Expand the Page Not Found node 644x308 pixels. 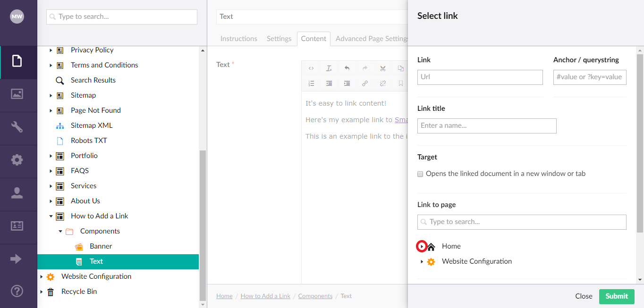[51, 110]
